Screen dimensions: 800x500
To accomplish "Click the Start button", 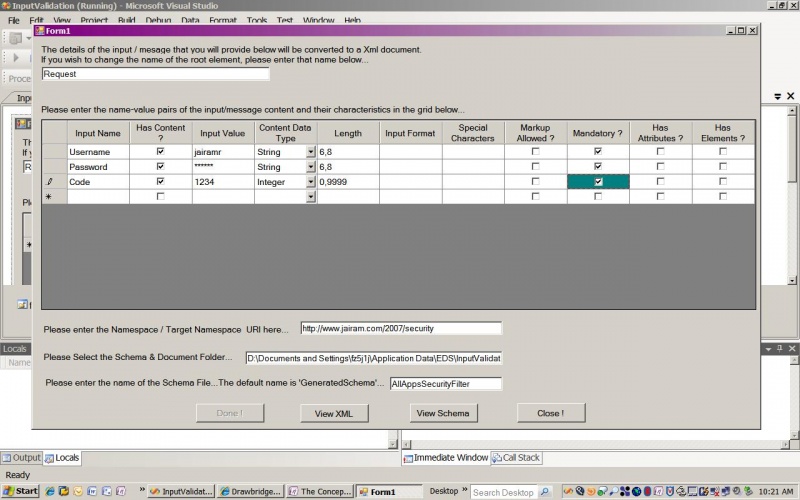I will point(20,491).
